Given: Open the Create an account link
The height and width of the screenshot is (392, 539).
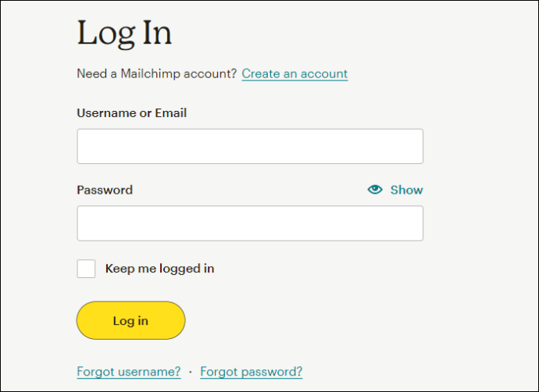Looking at the screenshot, I should [x=294, y=73].
